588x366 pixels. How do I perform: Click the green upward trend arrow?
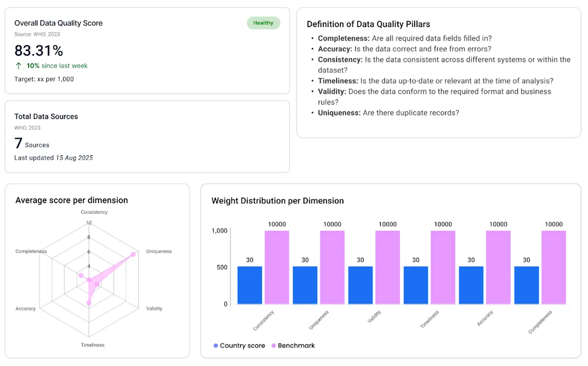[x=18, y=66]
